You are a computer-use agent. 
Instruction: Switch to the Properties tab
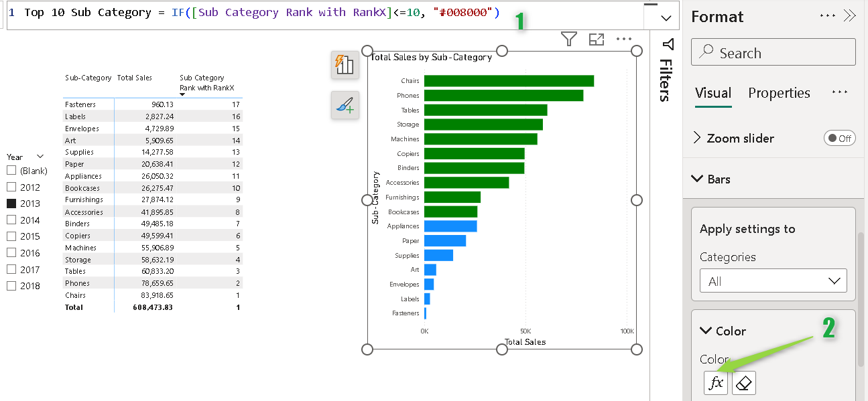coord(779,93)
